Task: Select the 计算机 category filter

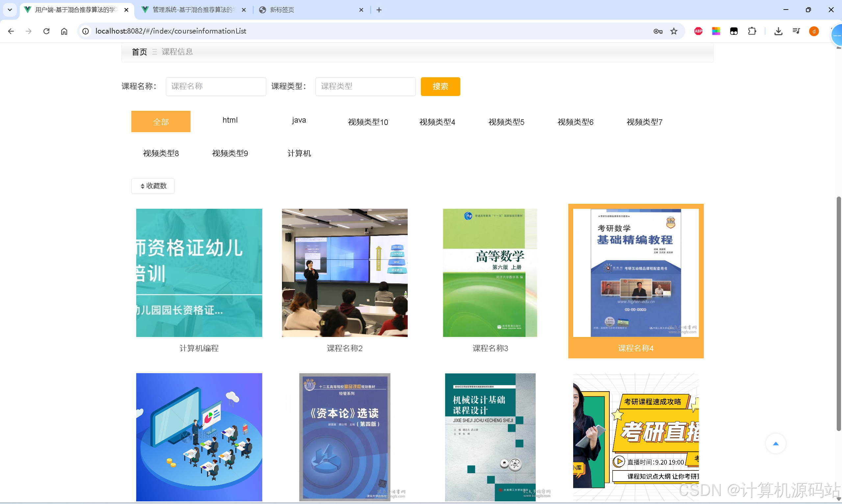Action: tap(299, 153)
